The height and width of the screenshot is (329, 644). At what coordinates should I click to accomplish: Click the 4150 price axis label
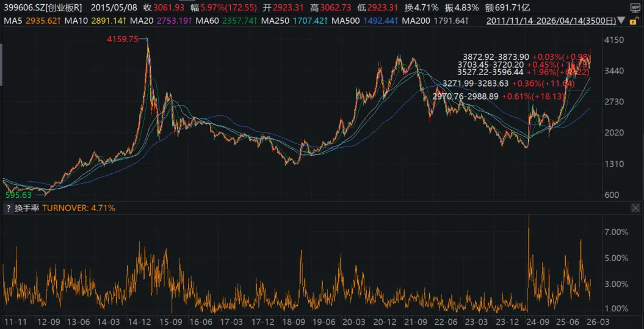(x=615, y=40)
